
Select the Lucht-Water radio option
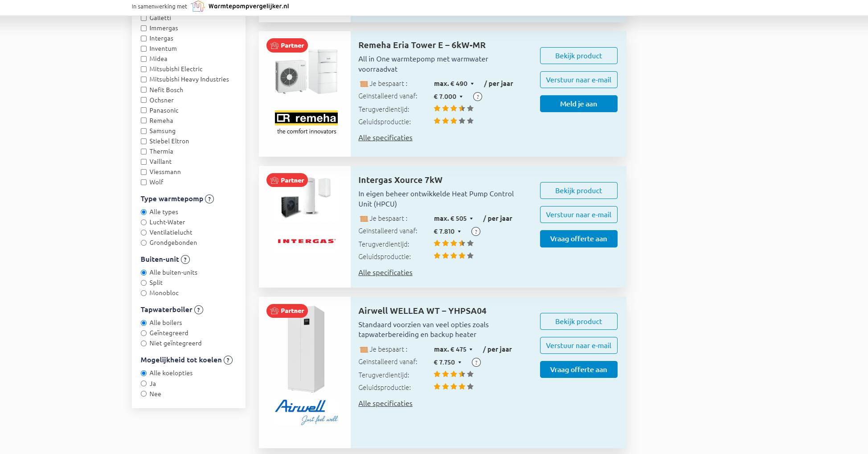(143, 222)
